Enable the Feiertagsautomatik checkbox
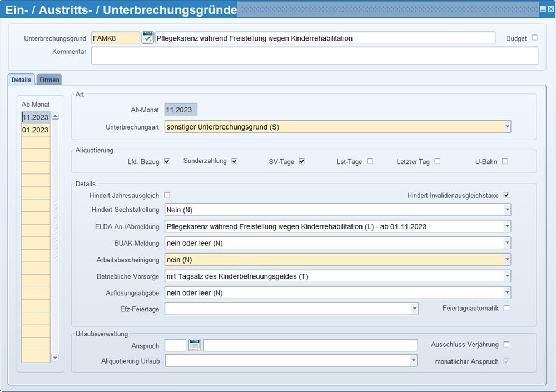This screenshot has height=392, width=556. (x=507, y=308)
